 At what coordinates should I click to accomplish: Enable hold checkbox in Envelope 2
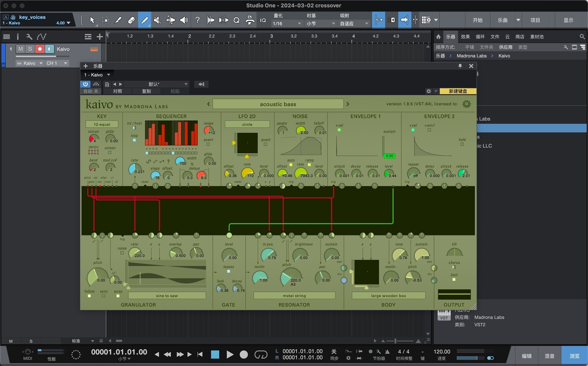(462, 144)
